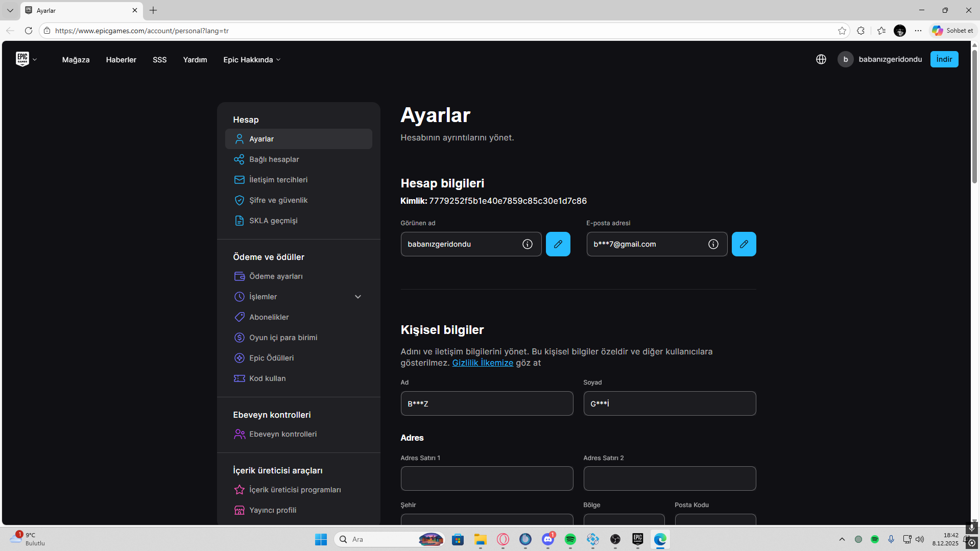This screenshot has height=551, width=980.
Task: Click the volume icon in system tray
Action: click(x=920, y=539)
